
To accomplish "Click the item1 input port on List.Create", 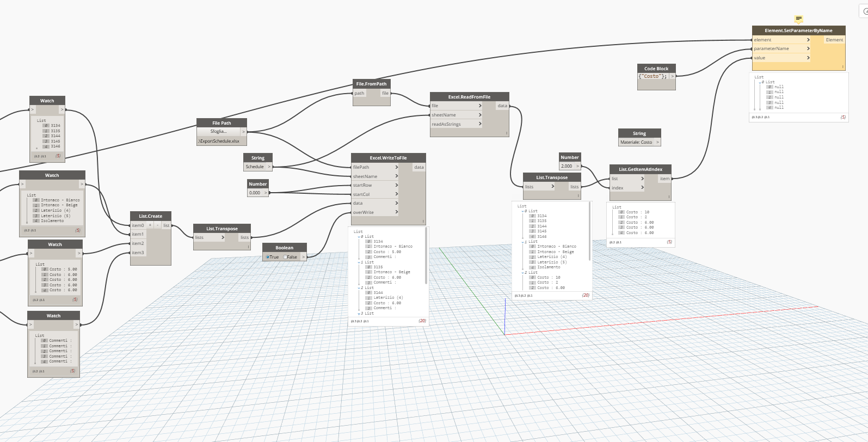I will coord(138,234).
